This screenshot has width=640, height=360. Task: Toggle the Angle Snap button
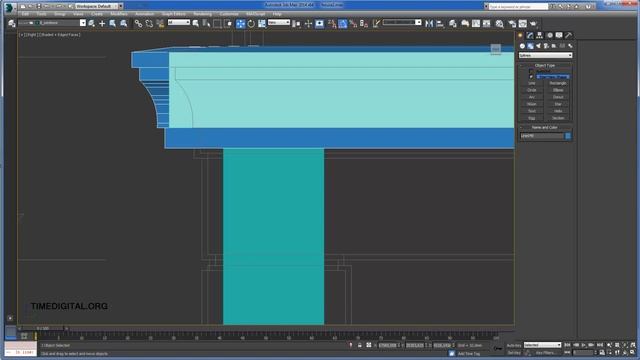(x=342, y=24)
